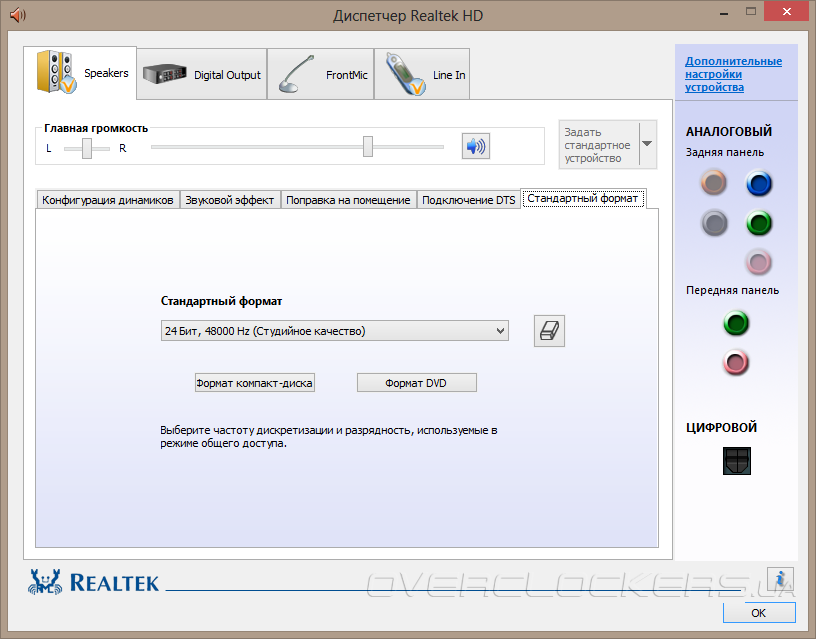This screenshot has width=816, height=639.
Task: Click the eraser restore-defaults icon
Action: coord(549,331)
